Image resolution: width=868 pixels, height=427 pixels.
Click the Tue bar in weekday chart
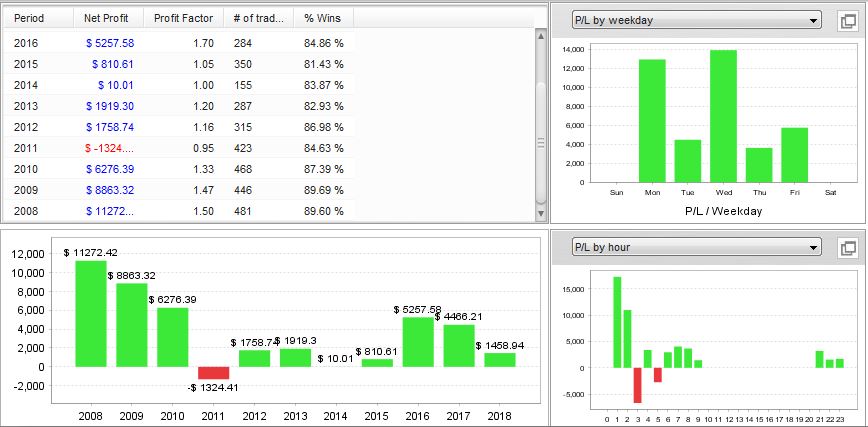click(x=688, y=161)
